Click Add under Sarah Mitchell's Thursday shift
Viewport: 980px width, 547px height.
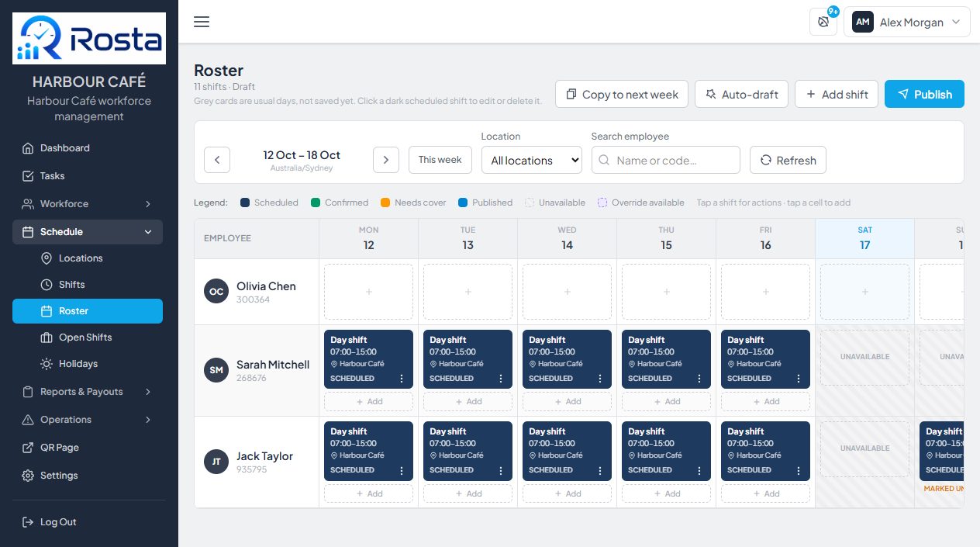pos(667,402)
